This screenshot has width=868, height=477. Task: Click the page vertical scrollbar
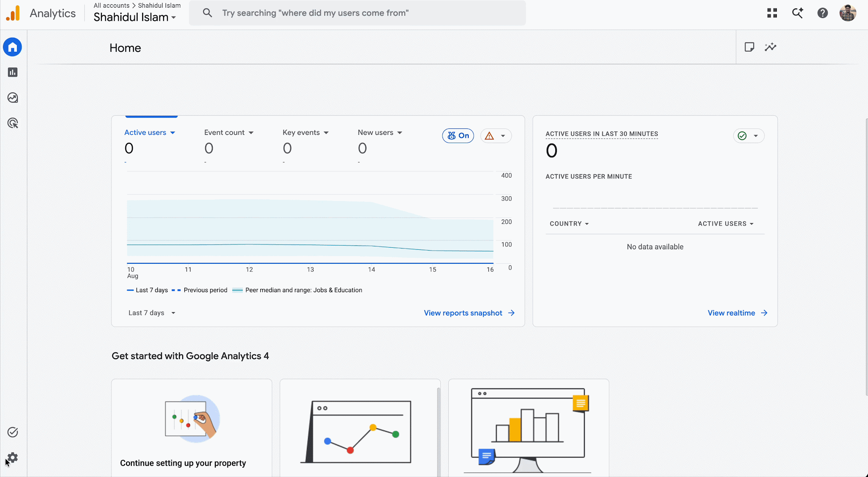pyautogui.click(x=866, y=257)
